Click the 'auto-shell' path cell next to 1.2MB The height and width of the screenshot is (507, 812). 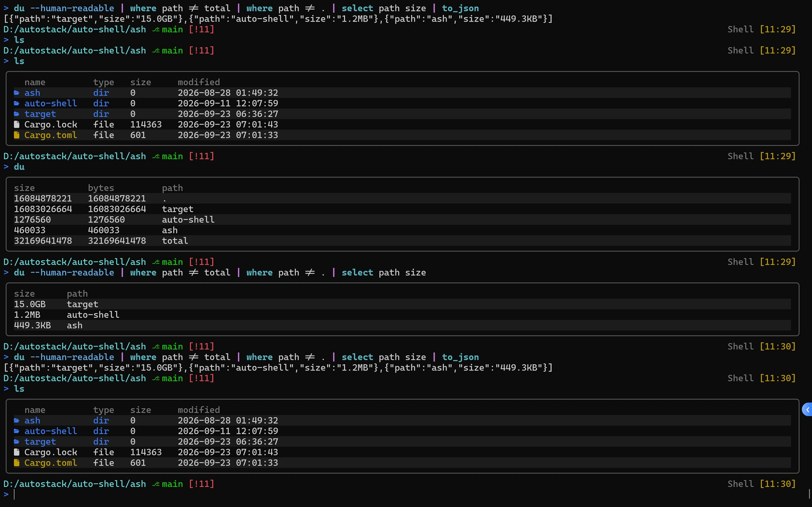(93, 315)
